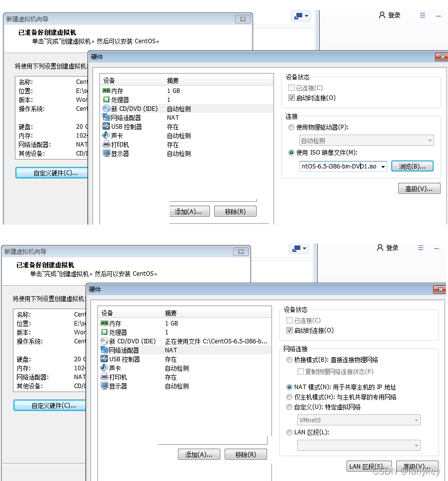448x481 pixels.
Task: Click 浏览(B)... browse button
Action: pyautogui.click(x=412, y=166)
